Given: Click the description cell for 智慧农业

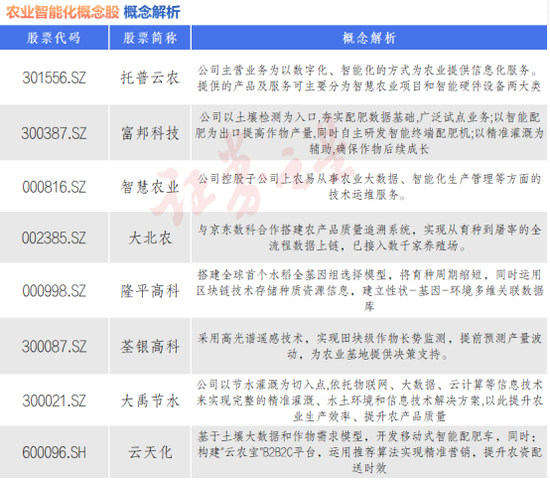Looking at the screenshot, I should 369,187.
